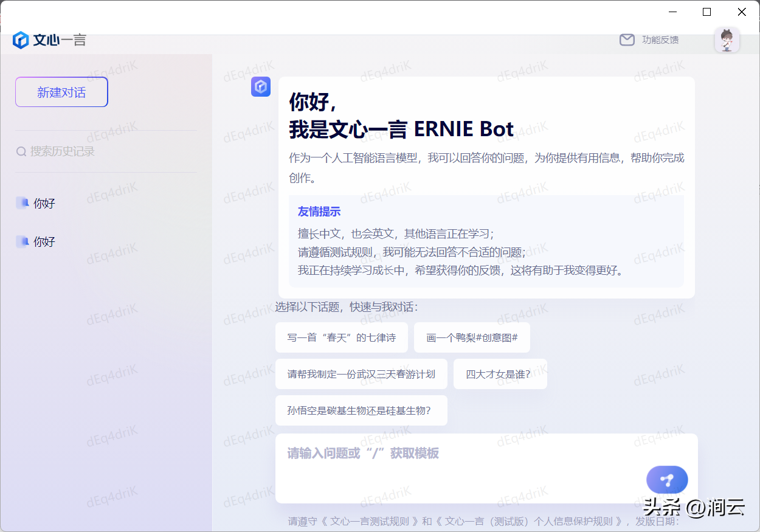Image resolution: width=760 pixels, height=532 pixels.
Task: Close the application window
Action: coord(742,12)
